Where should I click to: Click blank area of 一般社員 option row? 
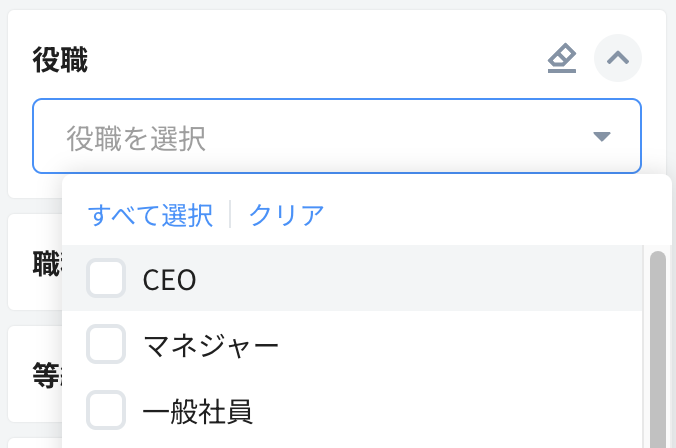click(x=450, y=410)
